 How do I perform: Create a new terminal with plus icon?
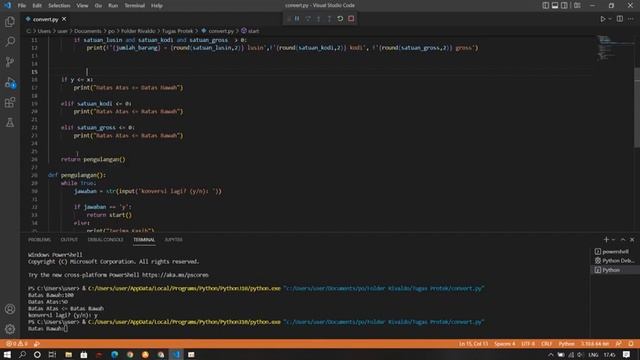tap(606, 240)
